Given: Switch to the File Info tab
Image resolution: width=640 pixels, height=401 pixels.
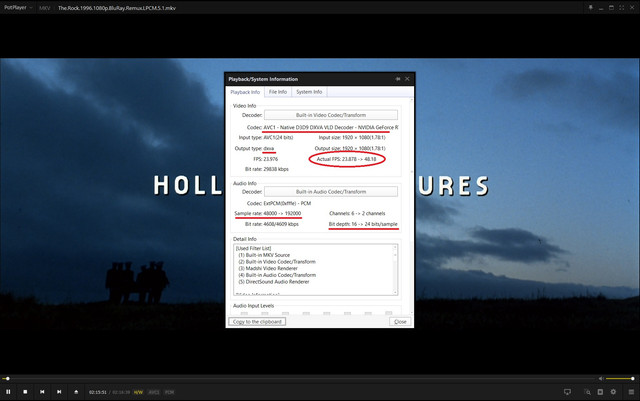Looking at the screenshot, I should click(x=278, y=92).
